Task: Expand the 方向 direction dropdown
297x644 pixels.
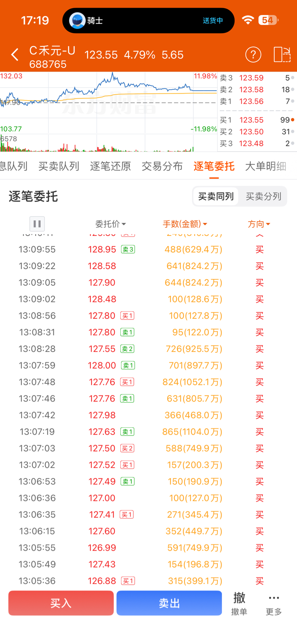Action: (x=259, y=224)
